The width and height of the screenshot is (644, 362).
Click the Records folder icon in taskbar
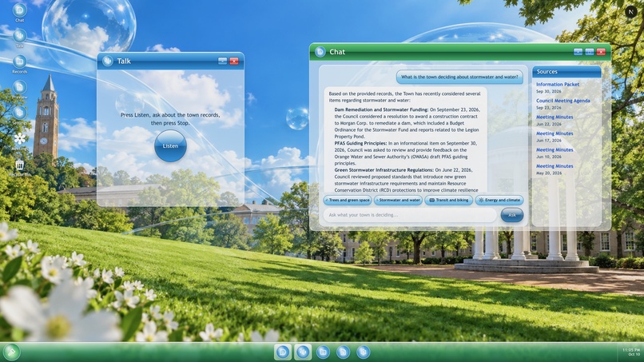pyautogui.click(x=323, y=352)
